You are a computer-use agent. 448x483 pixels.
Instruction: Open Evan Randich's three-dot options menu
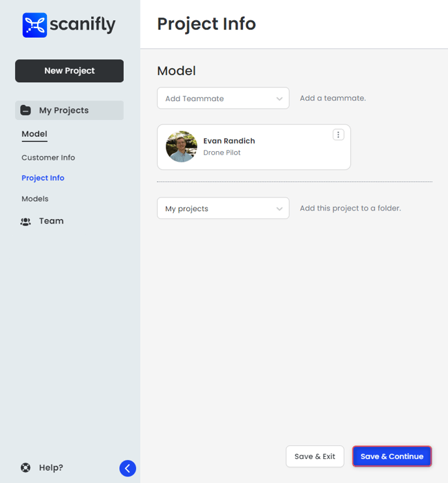pos(338,135)
